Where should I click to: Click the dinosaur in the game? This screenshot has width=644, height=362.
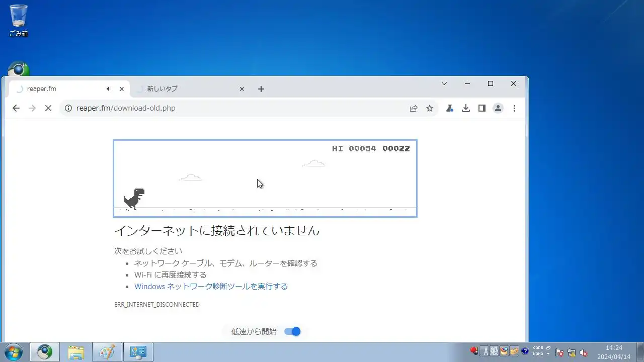point(134,199)
